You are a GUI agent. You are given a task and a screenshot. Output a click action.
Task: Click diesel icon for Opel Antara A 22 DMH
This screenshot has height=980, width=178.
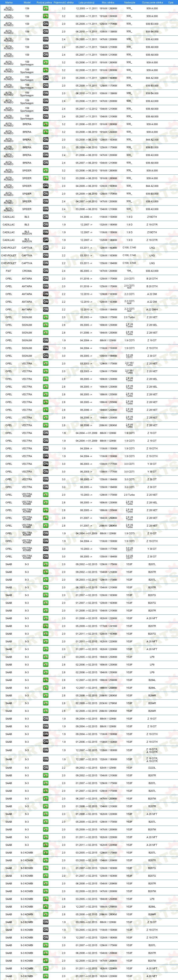46,309
